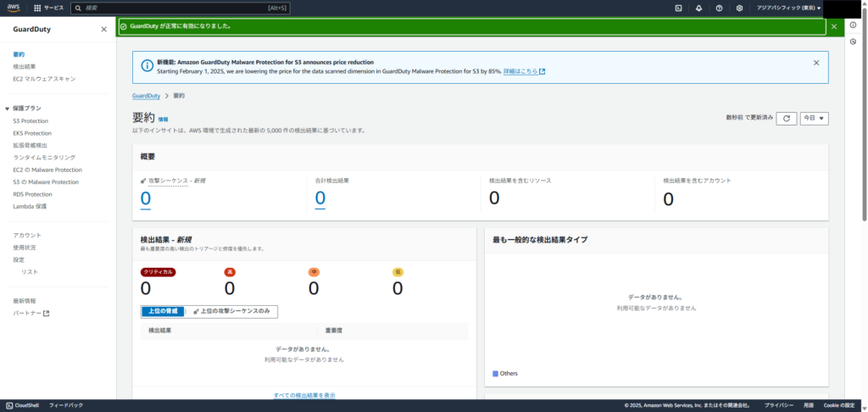
Task: Focus the 検索 search field
Action: (x=181, y=8)
